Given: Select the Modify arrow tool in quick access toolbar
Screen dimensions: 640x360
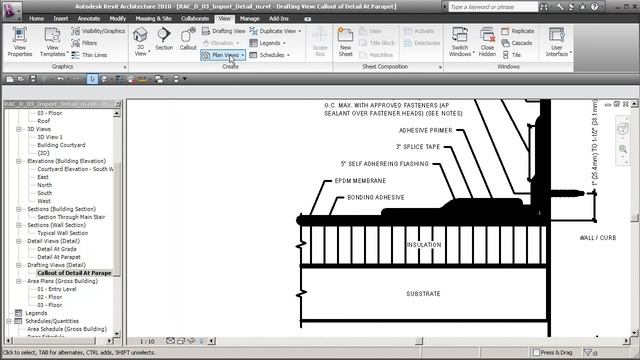Looking at the screenshot, I should tap(92, 79).
